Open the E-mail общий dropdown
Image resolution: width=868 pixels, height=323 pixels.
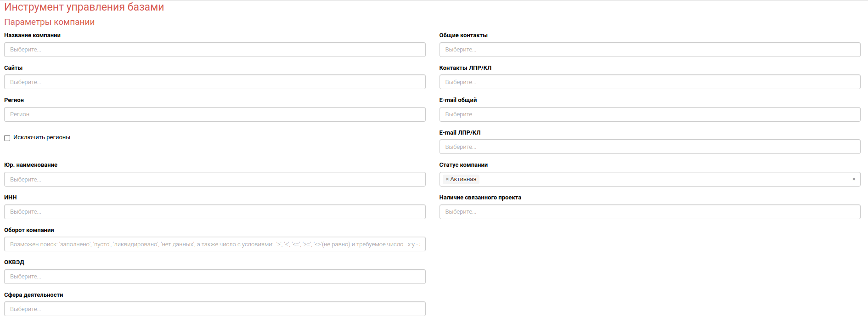coord(649,114)
